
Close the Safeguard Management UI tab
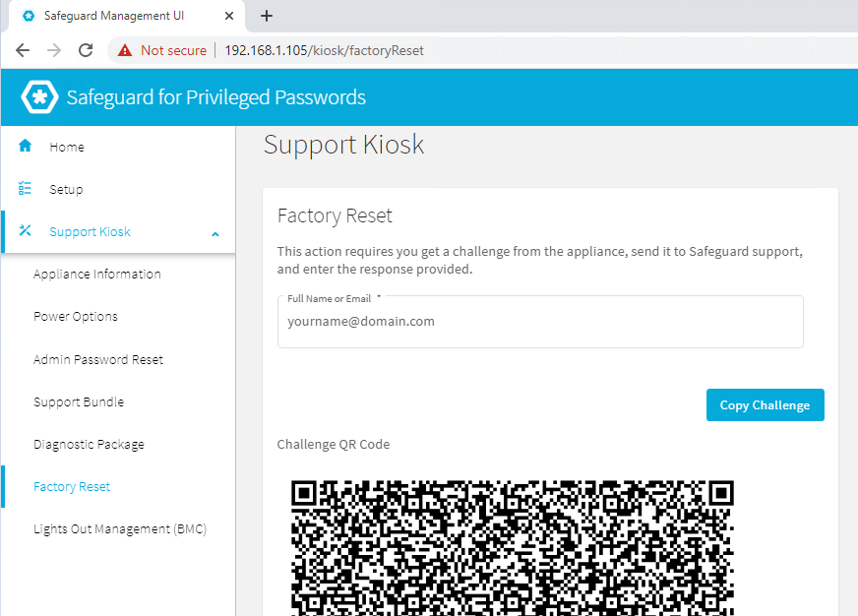229,16
